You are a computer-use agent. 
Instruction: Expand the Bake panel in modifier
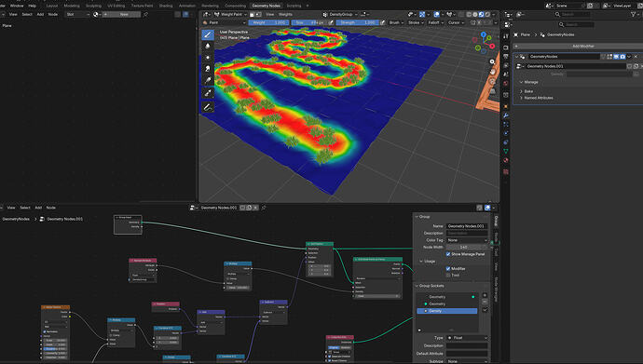pyautogui.click(x=528, y=91)
